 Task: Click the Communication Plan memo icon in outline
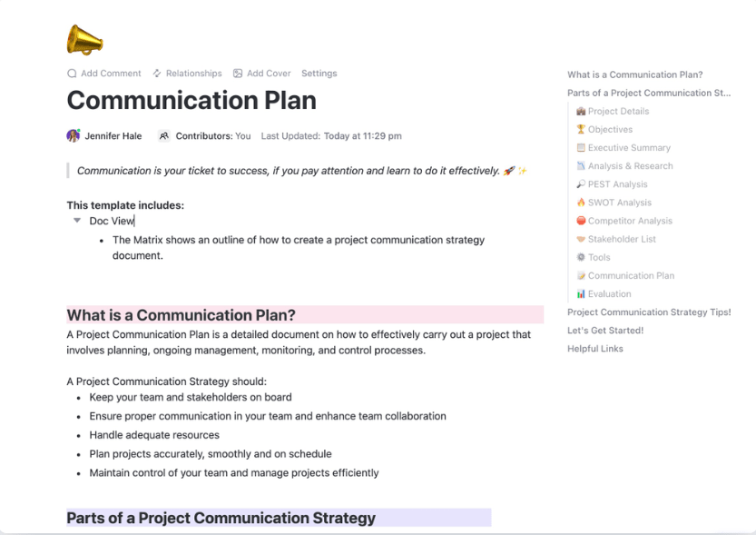[581, 275]
